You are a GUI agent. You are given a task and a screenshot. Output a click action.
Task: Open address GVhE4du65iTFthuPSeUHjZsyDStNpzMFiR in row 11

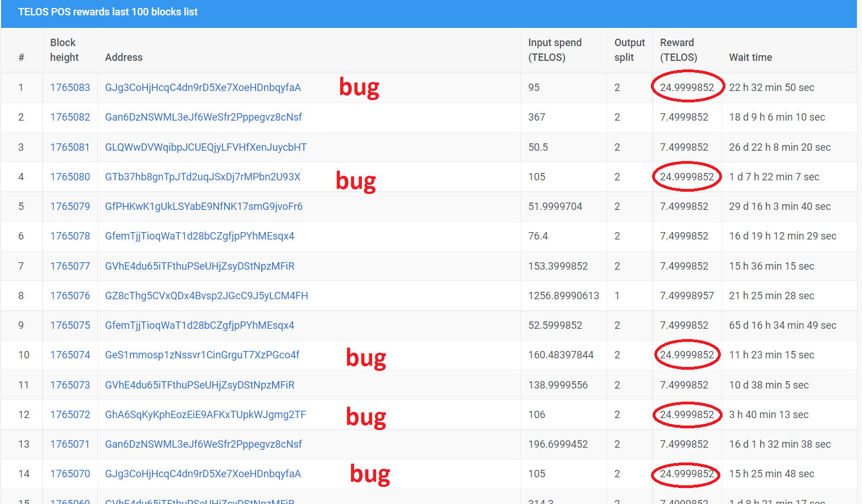200,385
